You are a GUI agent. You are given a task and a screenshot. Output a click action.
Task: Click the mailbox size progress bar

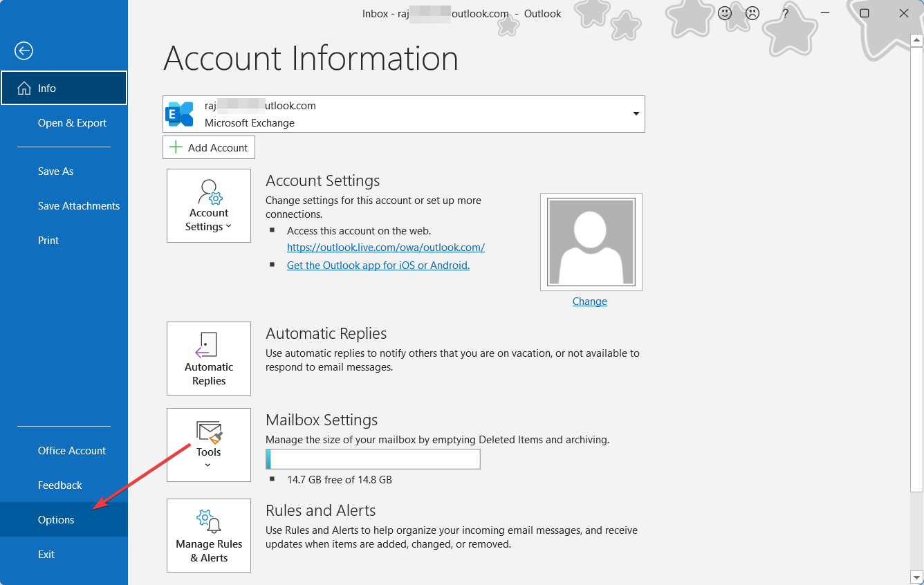point(373,459)
